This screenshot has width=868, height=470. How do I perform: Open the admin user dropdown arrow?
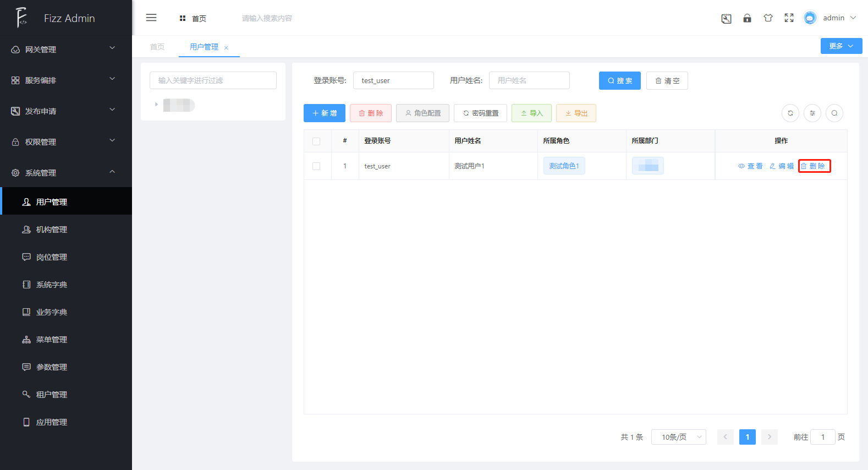pos(853,18)
